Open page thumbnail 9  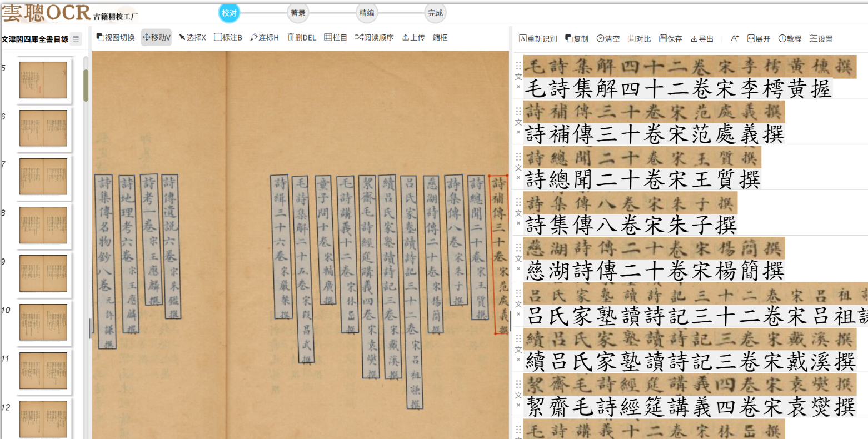click(x=43, y=273)
